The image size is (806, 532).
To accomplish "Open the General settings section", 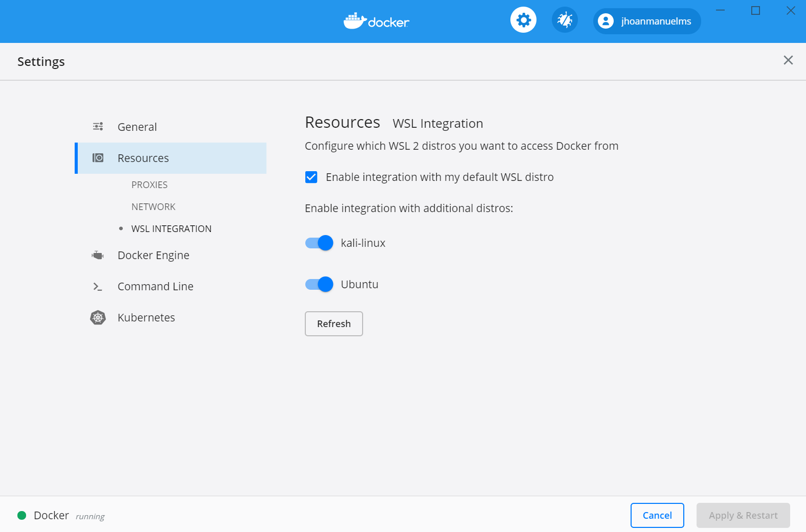I will pyautogui.click(x=171, y=127).
